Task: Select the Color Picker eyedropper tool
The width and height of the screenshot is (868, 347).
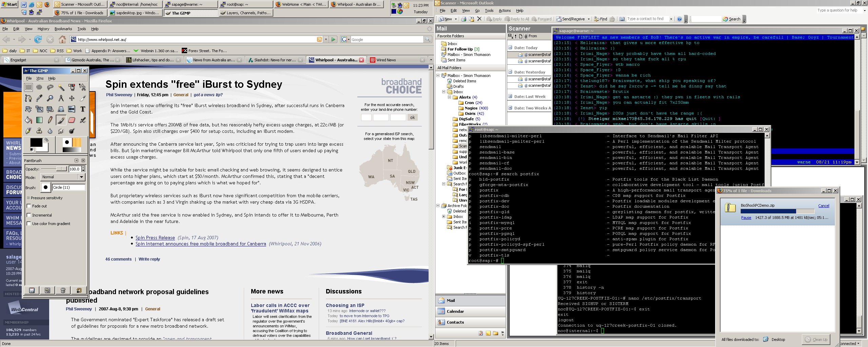Action: (39, 98)
